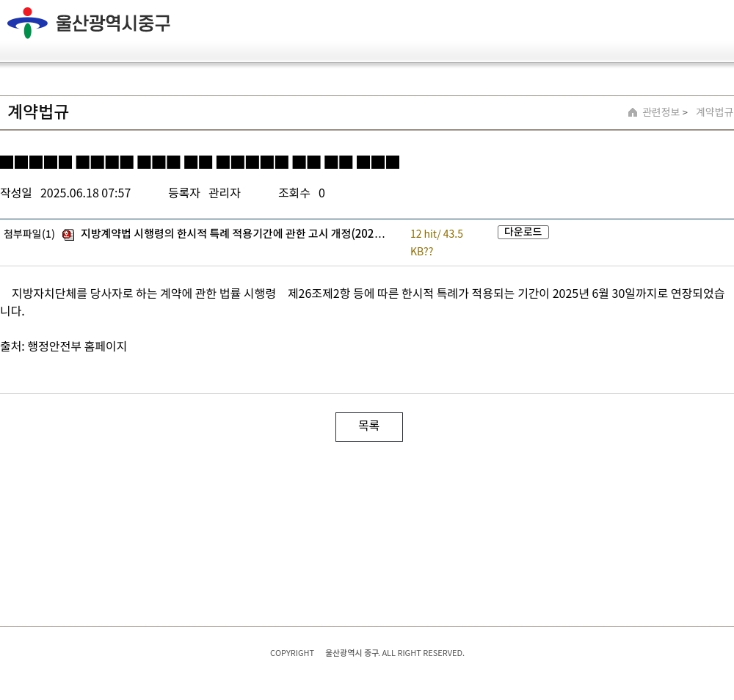Click the 울산광역시중구 site name text

(x=113, y=23)
